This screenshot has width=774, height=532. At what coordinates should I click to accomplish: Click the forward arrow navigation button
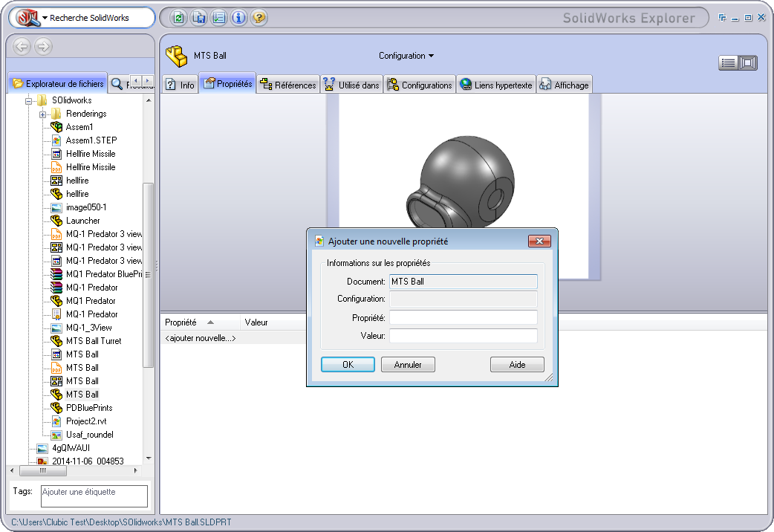coord(43,47)
